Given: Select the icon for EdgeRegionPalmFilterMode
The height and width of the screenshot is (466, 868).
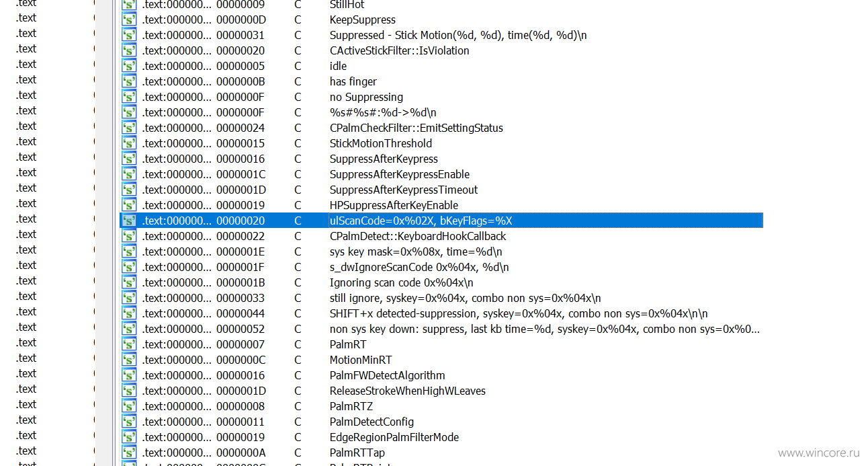Looking at the screenshot, I should [128, 437].
